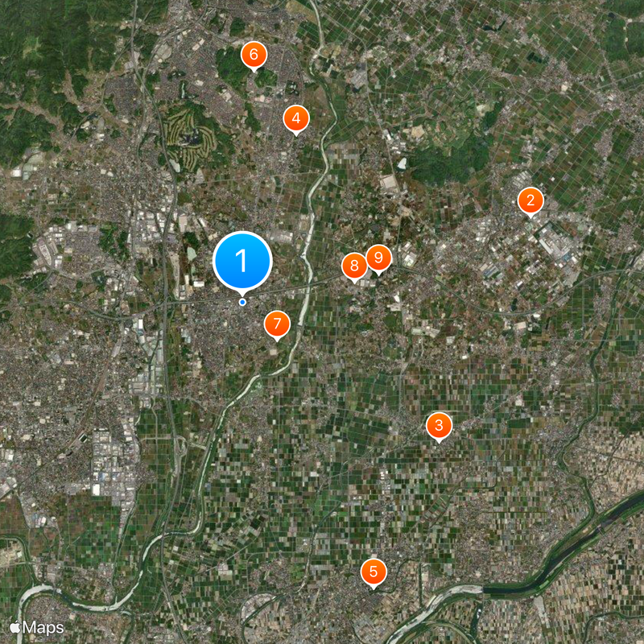Click the Apple logo beside Maps text

click(15, 627)
